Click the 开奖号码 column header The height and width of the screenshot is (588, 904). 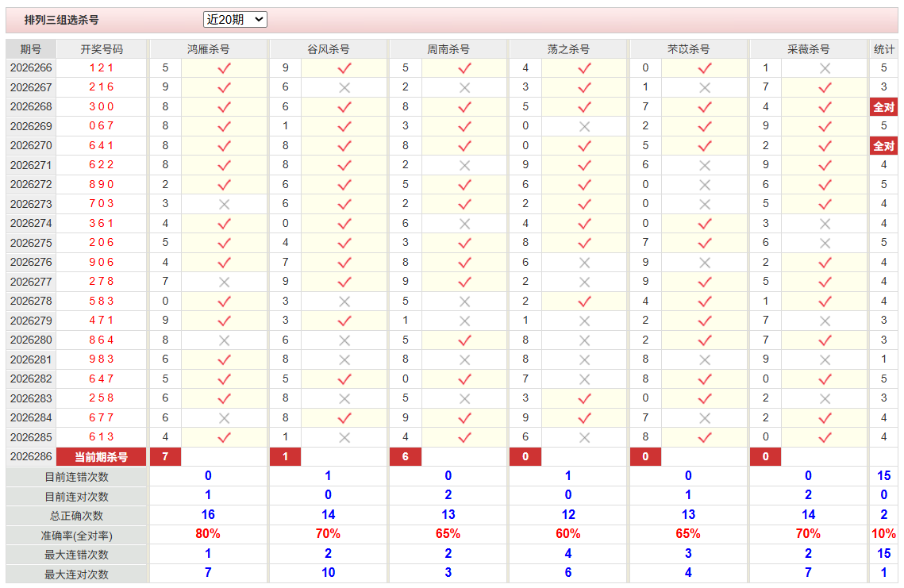[102, 49]
